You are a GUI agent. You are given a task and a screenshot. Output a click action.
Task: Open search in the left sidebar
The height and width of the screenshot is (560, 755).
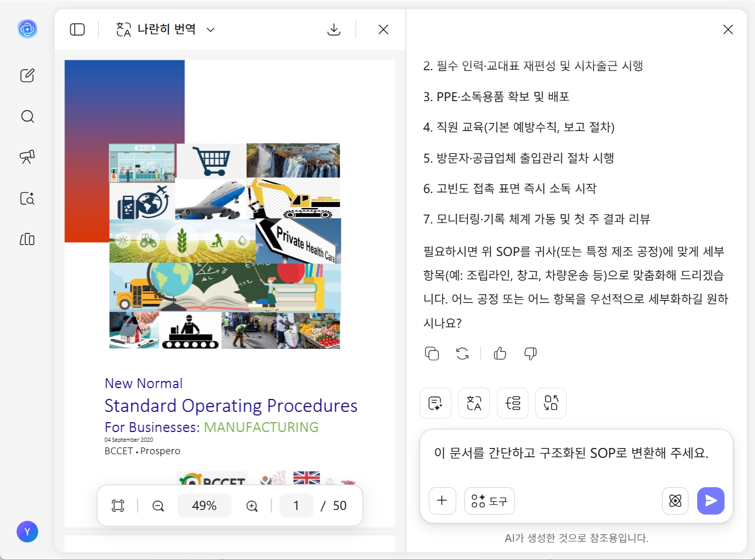click(x=27, y=116)
